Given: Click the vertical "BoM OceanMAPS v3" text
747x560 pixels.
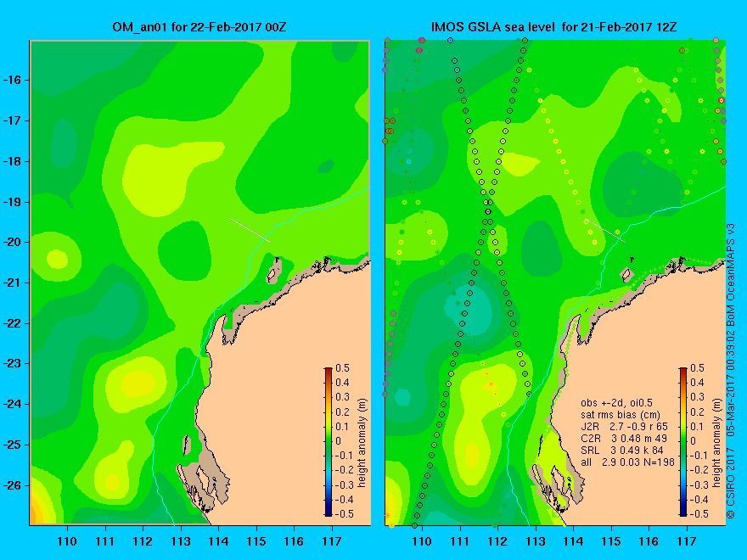Looking at the screenshot, I should [731, 275].
